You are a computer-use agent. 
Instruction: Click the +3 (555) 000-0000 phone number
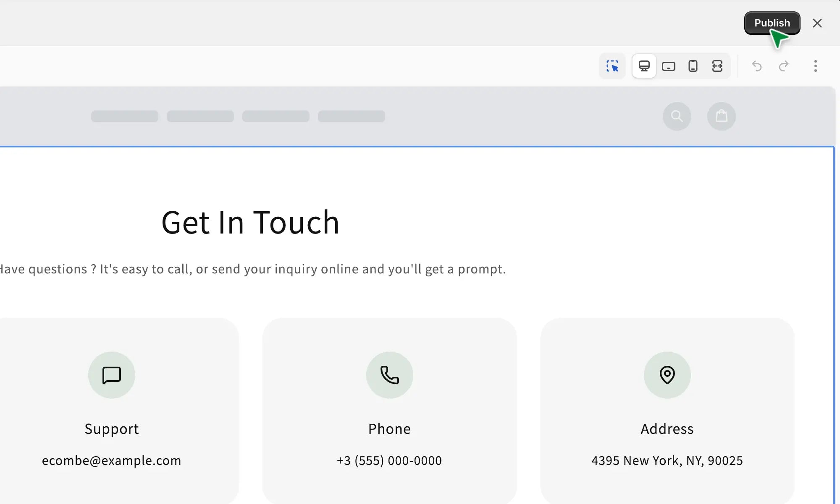tap(389, 461)
